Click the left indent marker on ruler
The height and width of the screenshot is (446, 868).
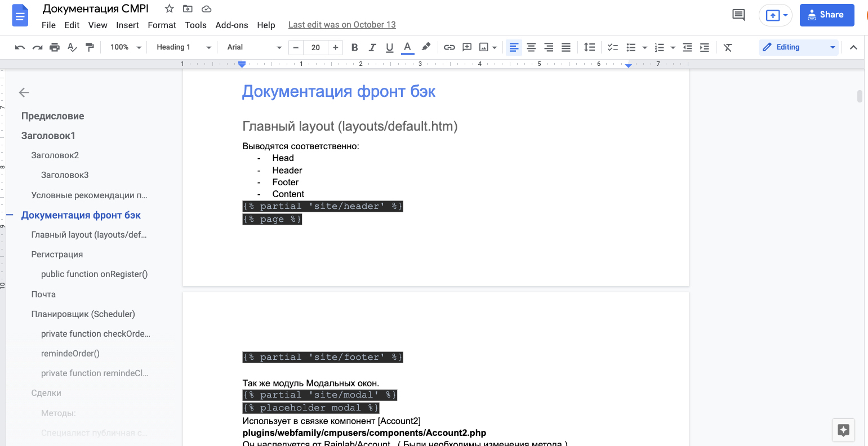point(242,65)
